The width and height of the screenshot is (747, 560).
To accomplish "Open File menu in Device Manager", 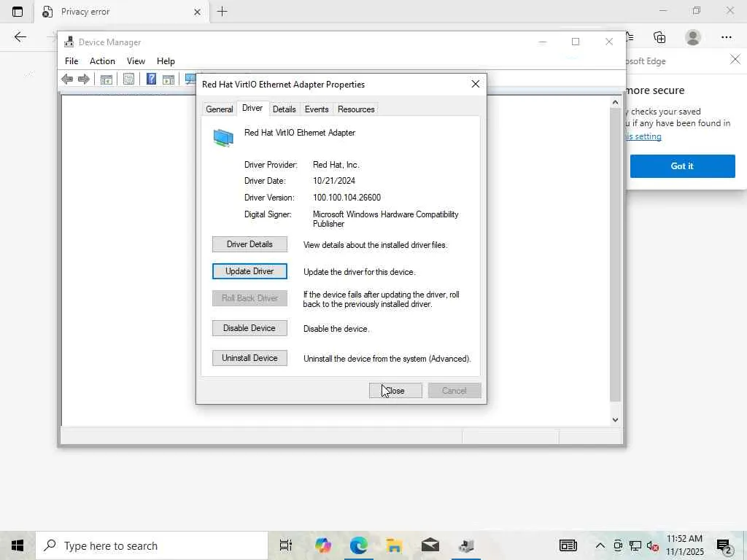I will pyautogui.click(x=71, y=61).
